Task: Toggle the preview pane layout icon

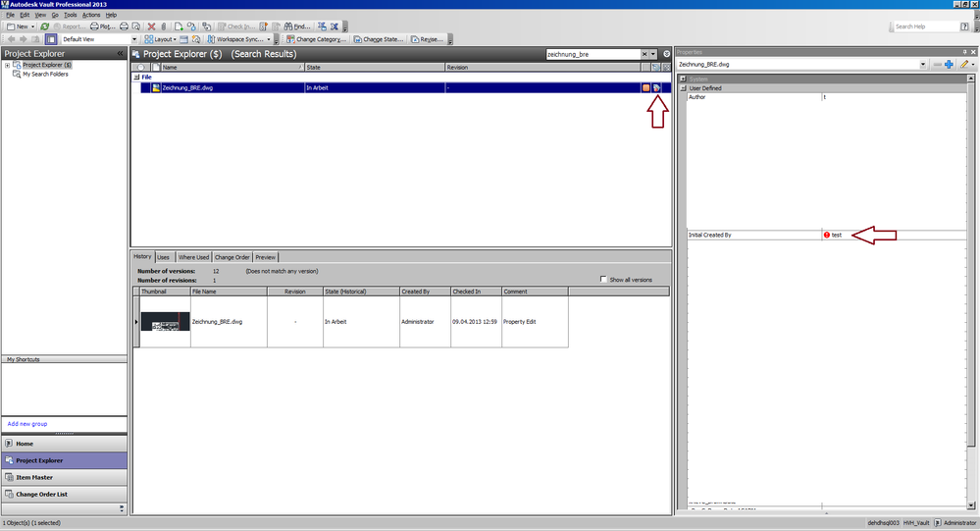Action: pyautogui.click(x=51, y=39)
